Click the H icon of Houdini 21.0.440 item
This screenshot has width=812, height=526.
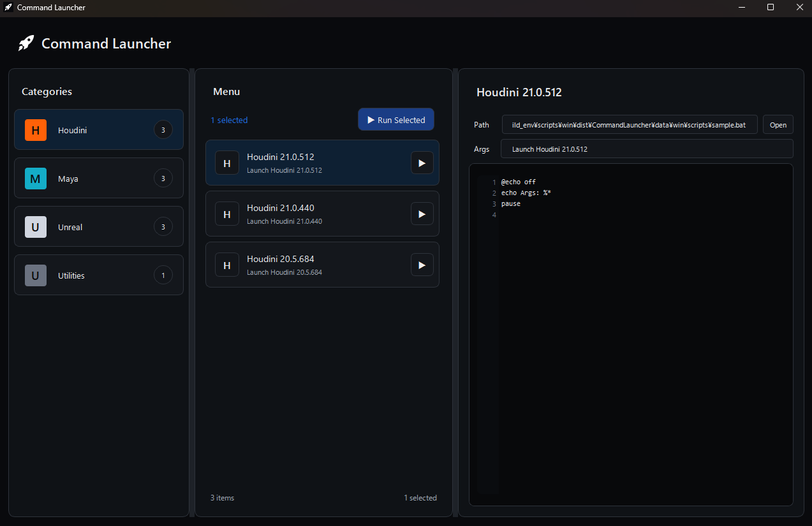226,214
